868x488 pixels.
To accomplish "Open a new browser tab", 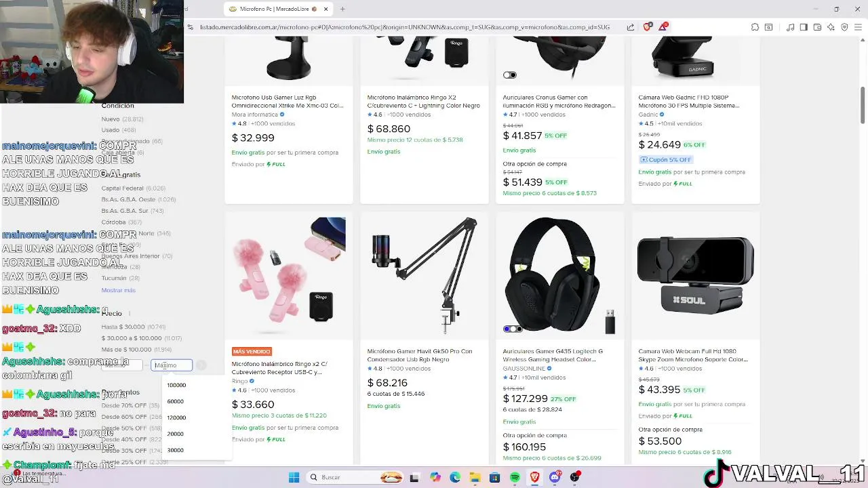I will [342, 9].
